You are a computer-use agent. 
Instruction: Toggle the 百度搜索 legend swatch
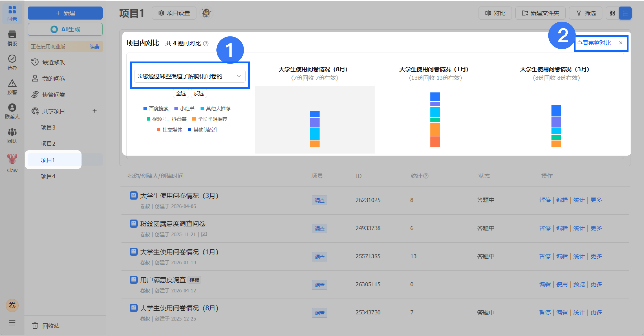(x=145, y=108)
